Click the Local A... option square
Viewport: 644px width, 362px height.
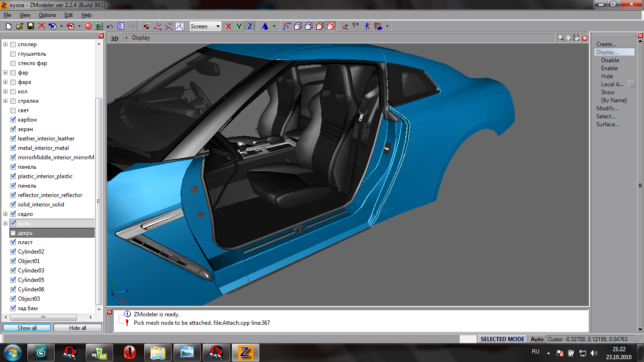click(x=632, y=84)
